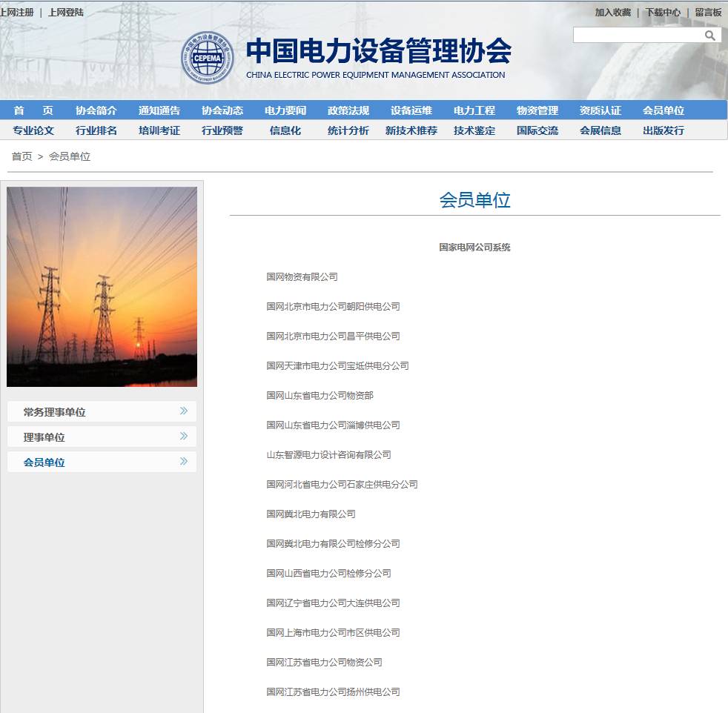Click the sunset power towers image
Viewport: 728px width, 713px height.
[102, 286]
